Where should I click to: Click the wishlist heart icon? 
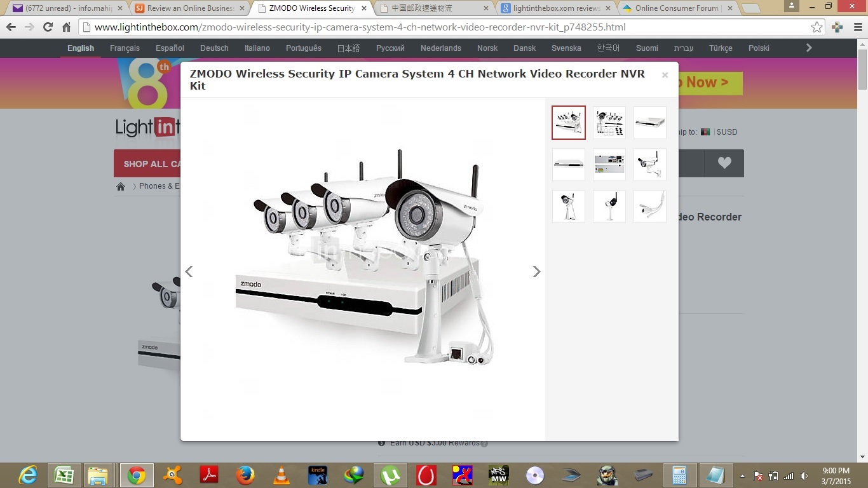click(724, 163)
